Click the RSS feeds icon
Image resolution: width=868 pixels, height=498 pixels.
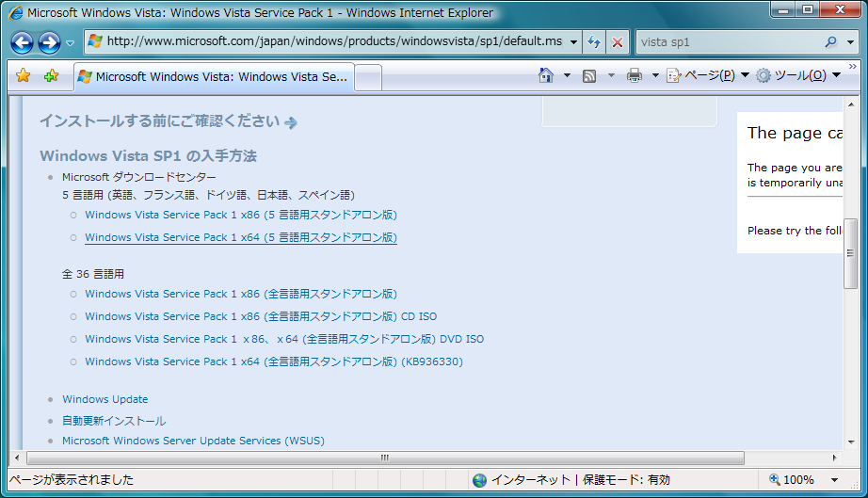589,76
